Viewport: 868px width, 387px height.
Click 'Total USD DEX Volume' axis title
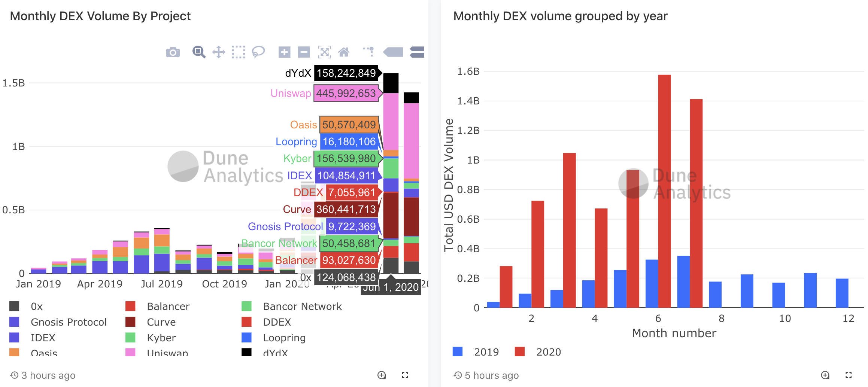tap(448, 185)
